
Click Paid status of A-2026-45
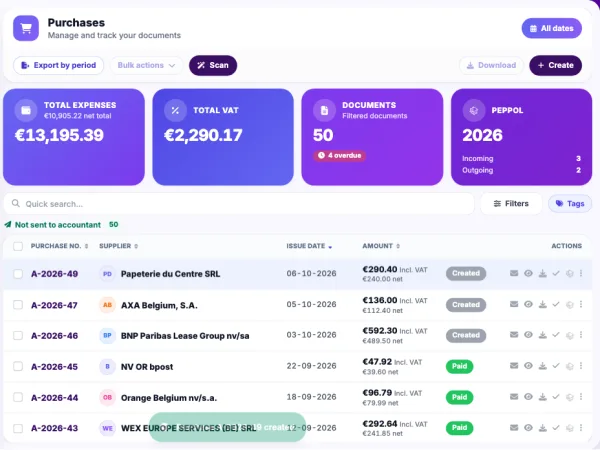click(459, 366)
